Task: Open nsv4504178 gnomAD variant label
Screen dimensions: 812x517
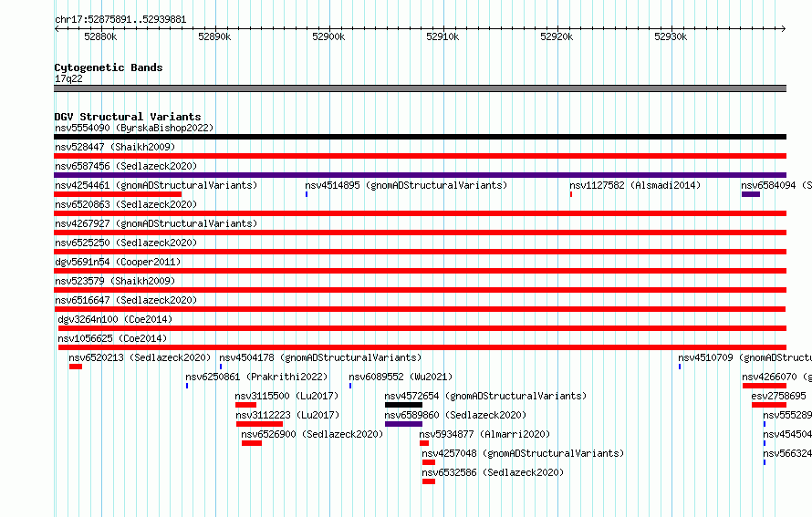Action: pyautogui.click(x=320, y=357)
